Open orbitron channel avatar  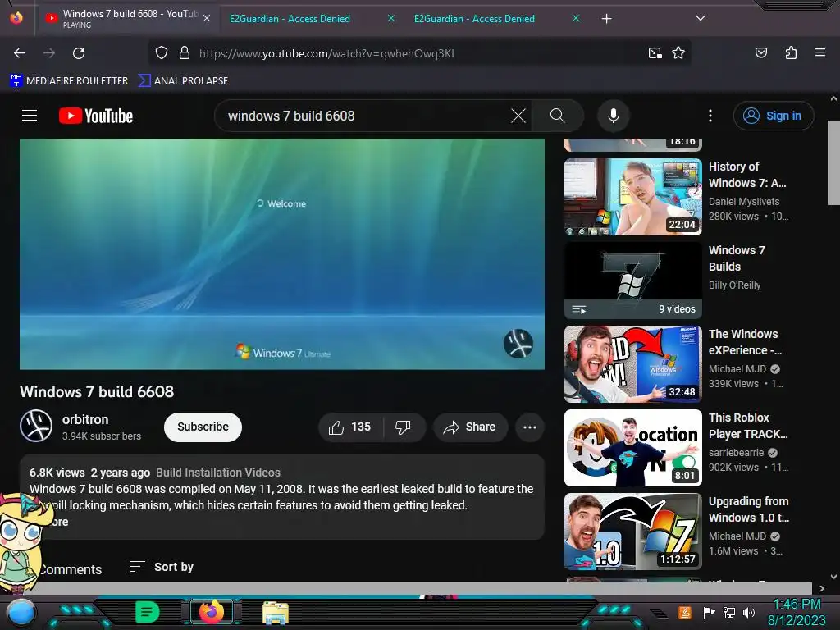click(36, 427)
